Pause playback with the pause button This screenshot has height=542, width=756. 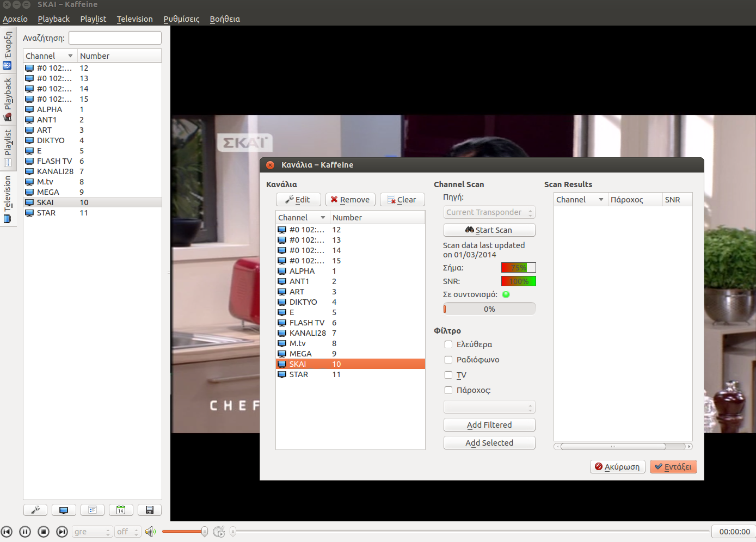[x=25, y=532]
